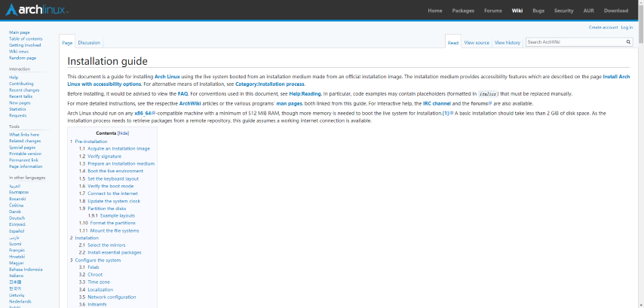
Task: Click the Create account link
Action: [x=603, y=27]
